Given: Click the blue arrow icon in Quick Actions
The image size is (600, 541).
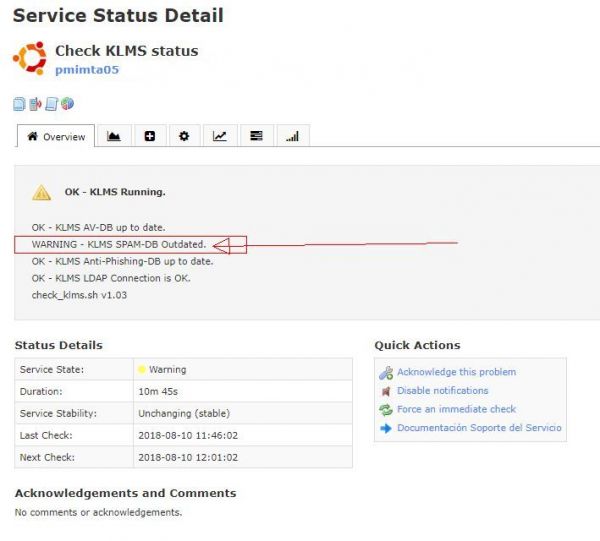Looking at the screenshot, I should pyautogui.click(x=386, y=428).
